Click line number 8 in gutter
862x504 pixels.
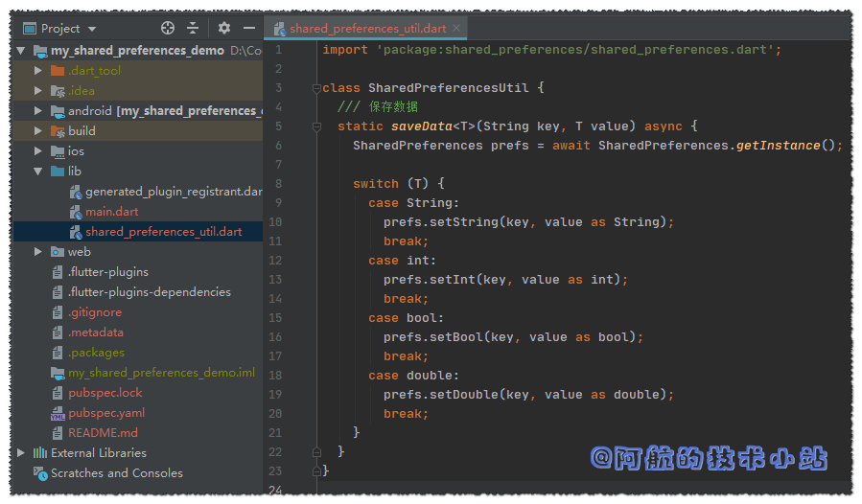click(279, 184)
